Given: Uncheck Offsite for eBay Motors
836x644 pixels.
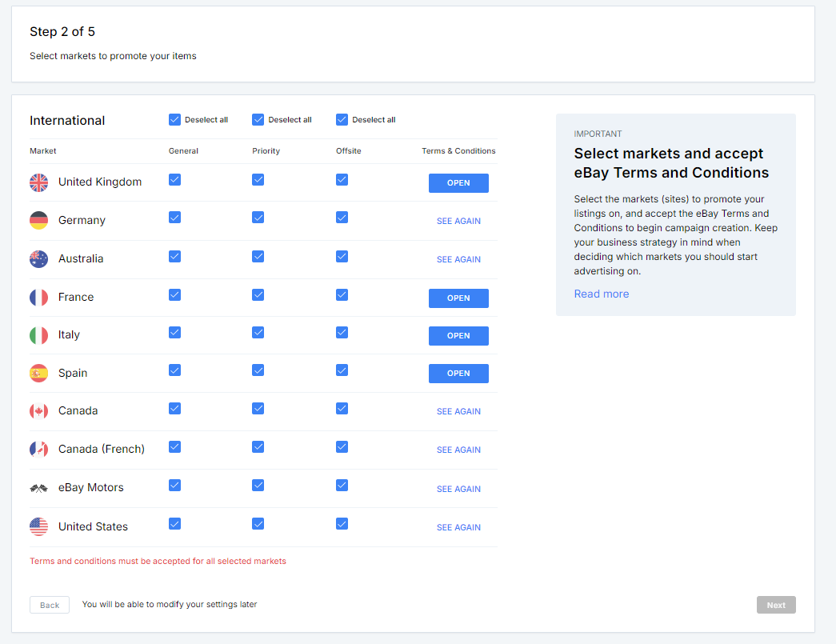Looking at the screenshot, I should (342, 485).
